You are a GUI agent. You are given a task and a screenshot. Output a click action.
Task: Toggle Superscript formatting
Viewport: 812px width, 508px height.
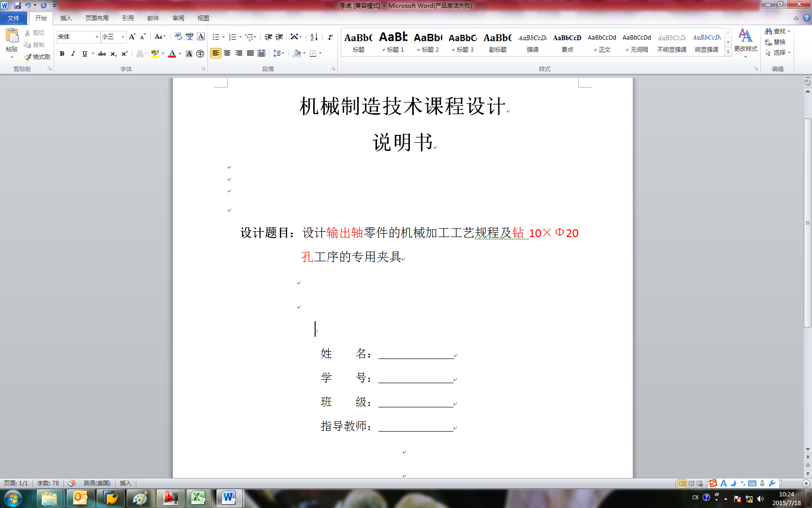pyautogui.click(x=124, y=54)
